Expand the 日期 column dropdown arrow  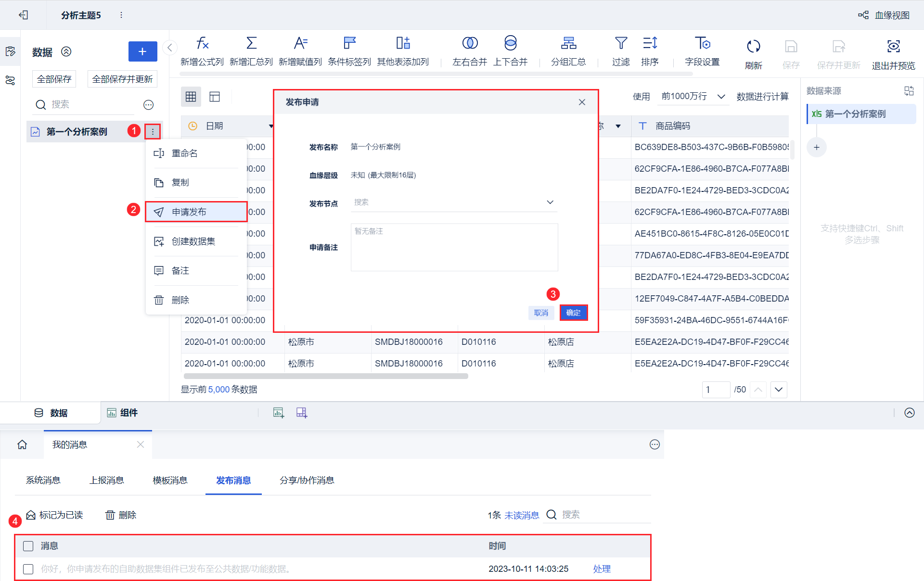271,126
